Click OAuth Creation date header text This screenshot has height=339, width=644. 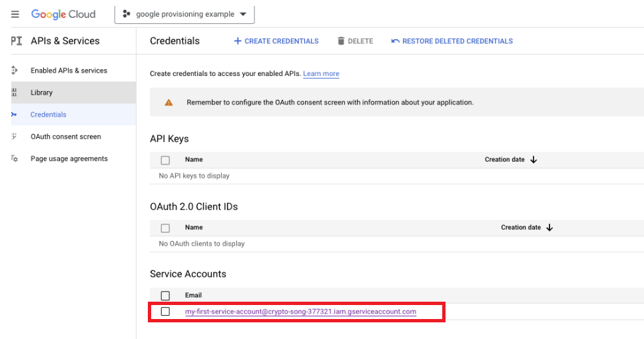[521, 227]
